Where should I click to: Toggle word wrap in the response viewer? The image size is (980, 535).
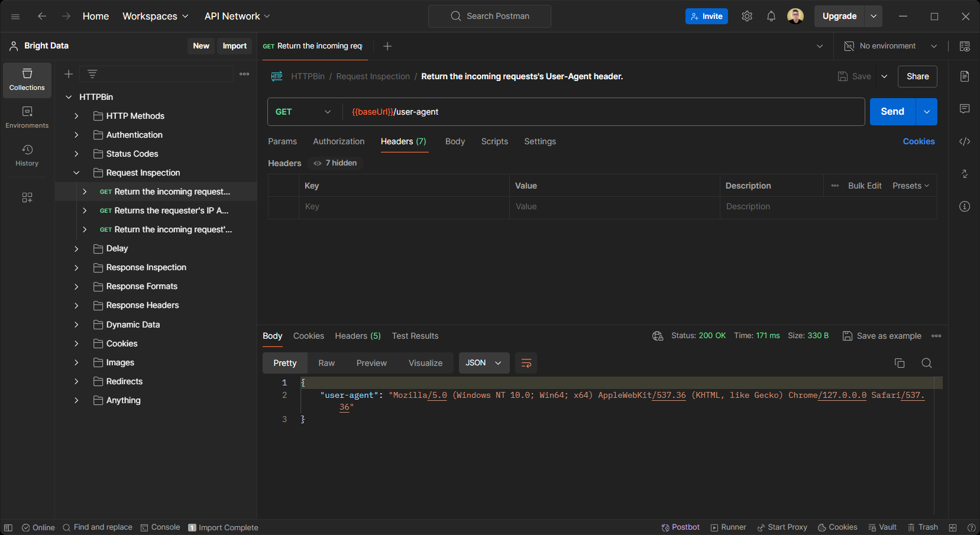(526, 363)
